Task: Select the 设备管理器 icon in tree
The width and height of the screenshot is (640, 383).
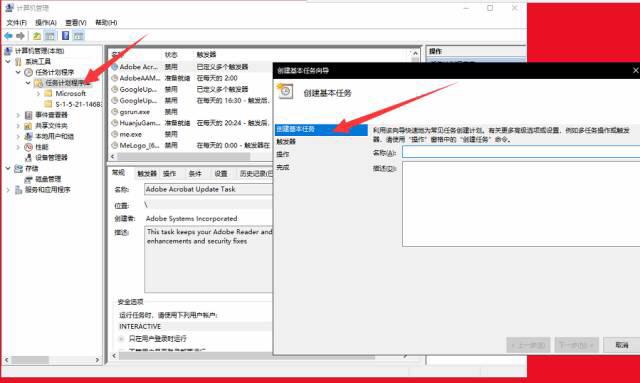Action: (x=29, y=158)
